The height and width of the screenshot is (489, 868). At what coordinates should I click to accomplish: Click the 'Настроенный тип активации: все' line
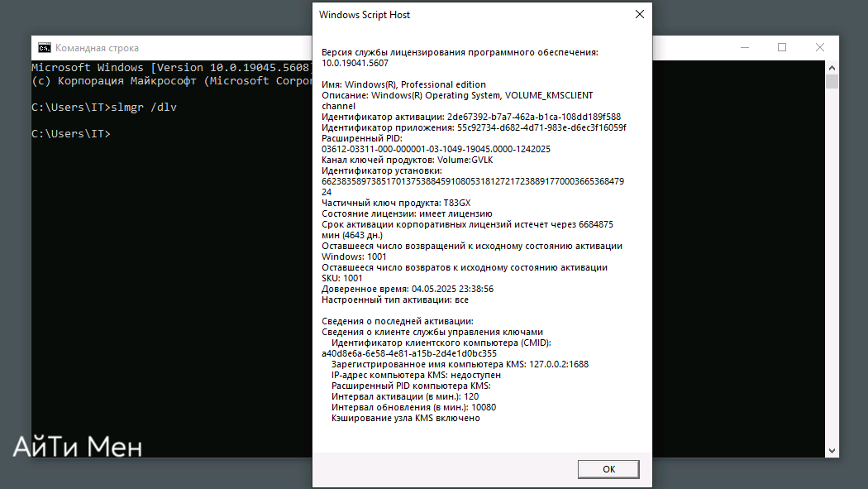click(394, 300)
